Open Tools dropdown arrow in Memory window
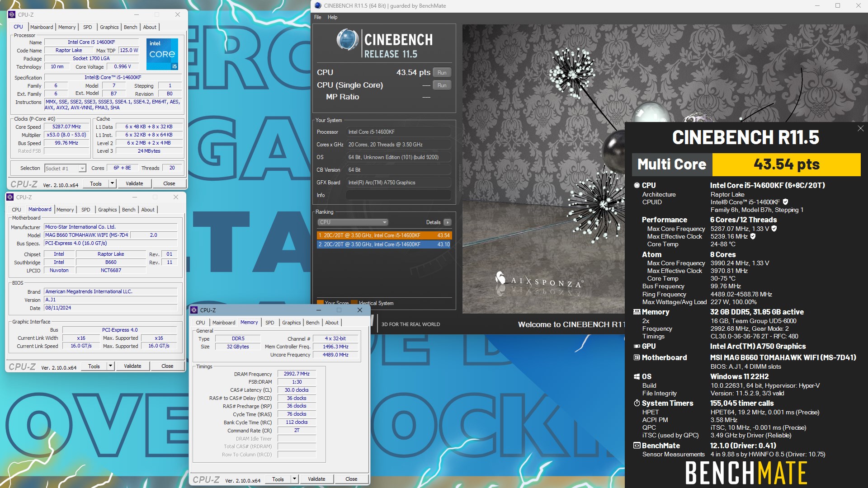Viewport: 868px width, 488px height. (294, 479)
